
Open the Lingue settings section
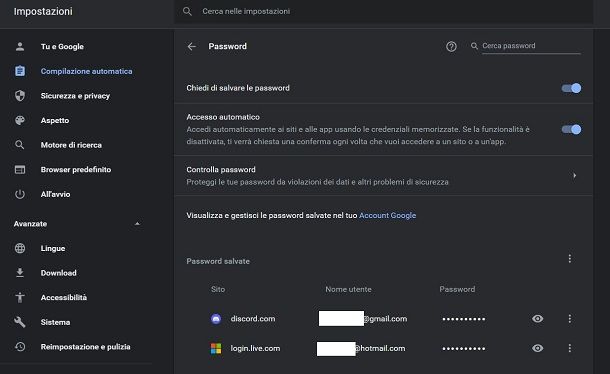tap(53, 248)
